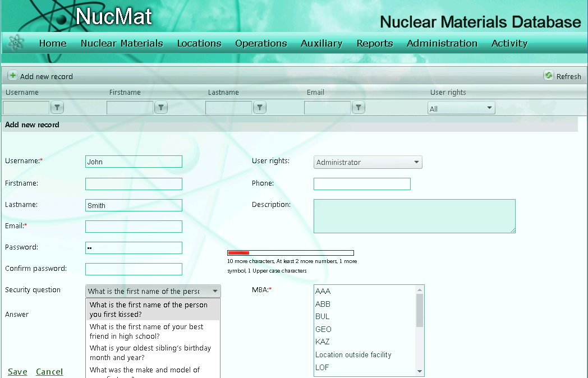Select KAZ in the MBA list
Image resolution: width=588 pixels, height=378 pixels.
pos(323,342)
